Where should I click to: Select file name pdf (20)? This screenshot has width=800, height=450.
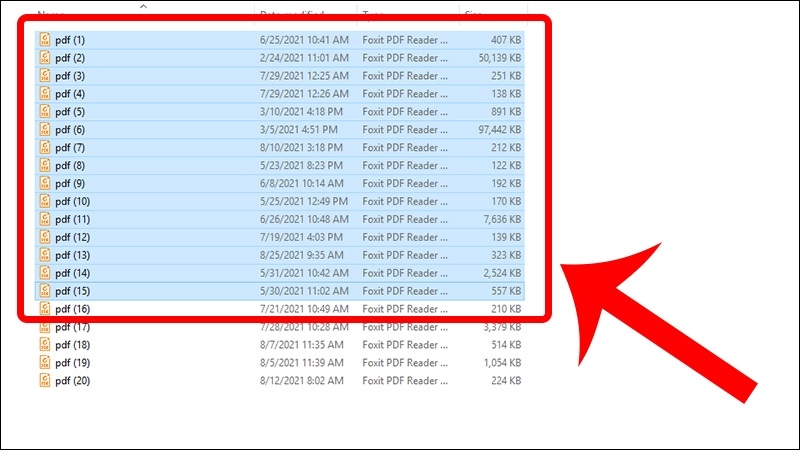click(x=72, y=381)
